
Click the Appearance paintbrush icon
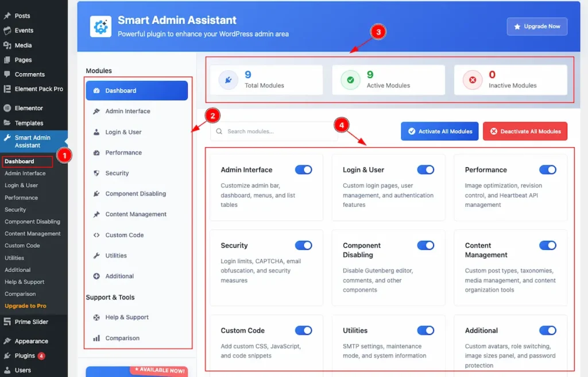[x=7, y=341]
